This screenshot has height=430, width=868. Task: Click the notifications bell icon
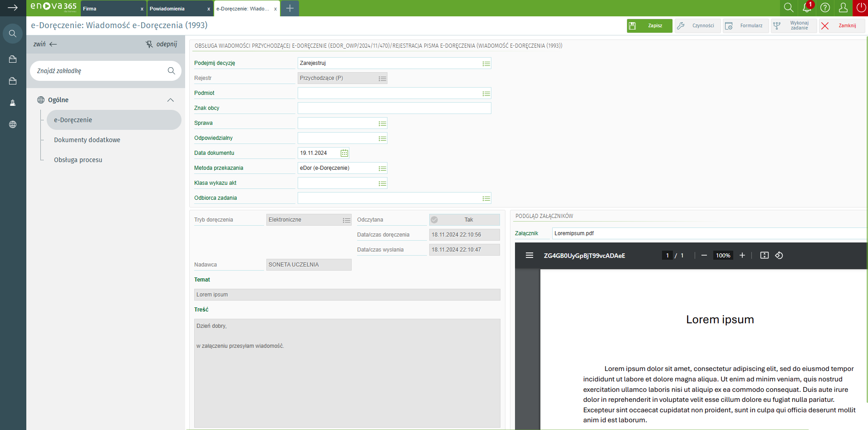point(807,8)
